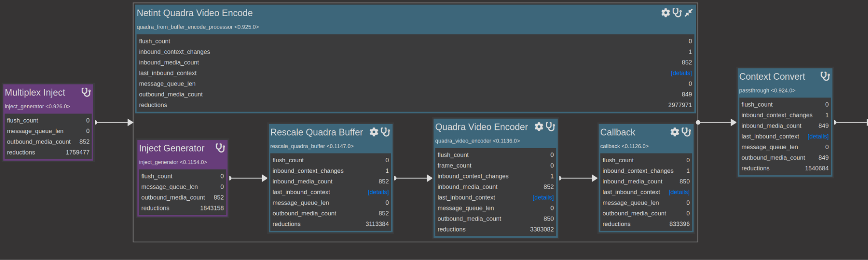The image size is (868, 260).
Task: Open details link in Context Convert node
Action: coord(818,136)
